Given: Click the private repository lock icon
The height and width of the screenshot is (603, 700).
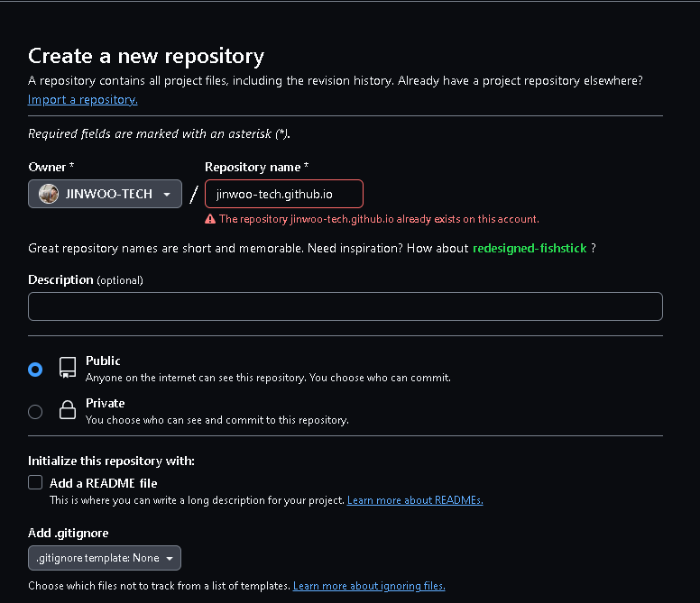Looking at the screenshot, I should click(x=68, y=409).
